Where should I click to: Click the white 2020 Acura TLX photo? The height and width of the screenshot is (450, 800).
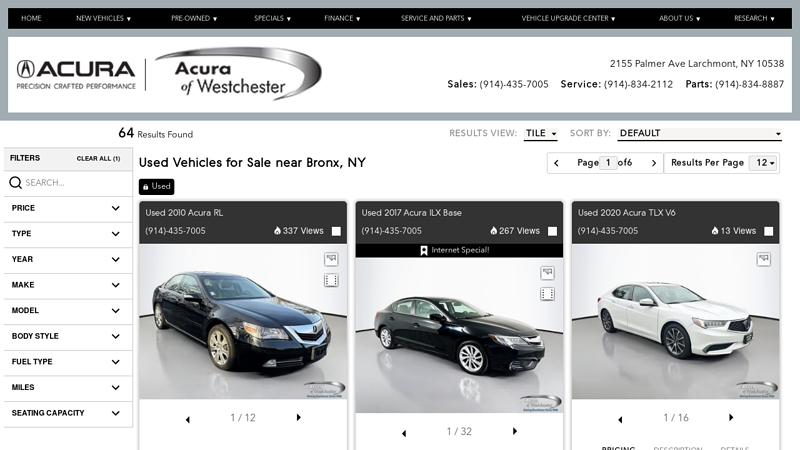[x=676, y=321]
